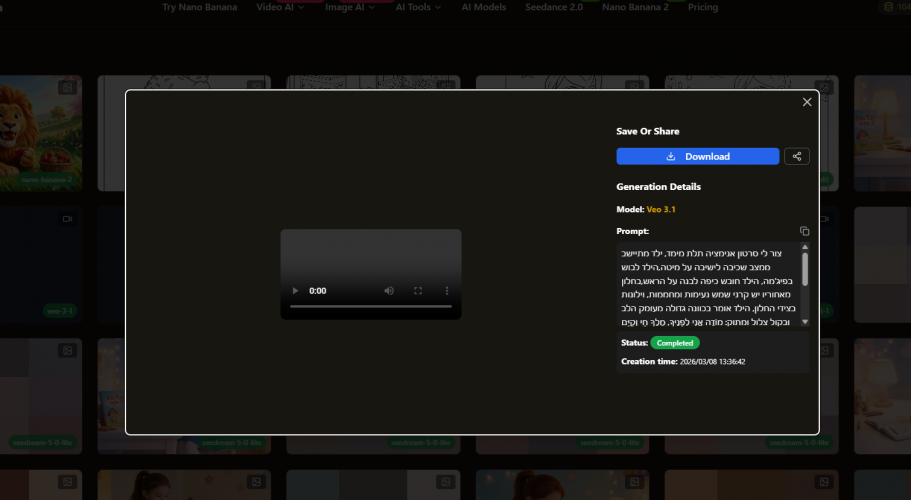This screenshot has width=911, height=500.
Task: Mute the video player audio
Action: click(389, 291)
